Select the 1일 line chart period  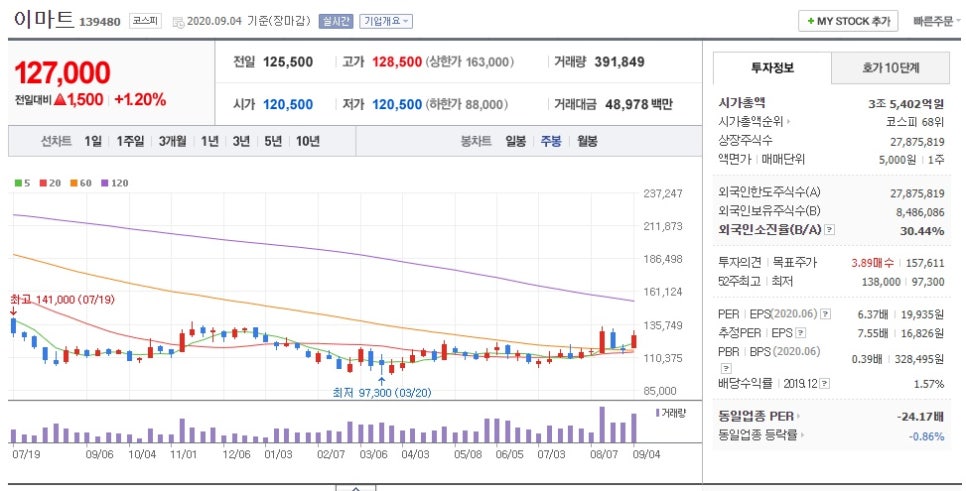(x=93, y=141)
